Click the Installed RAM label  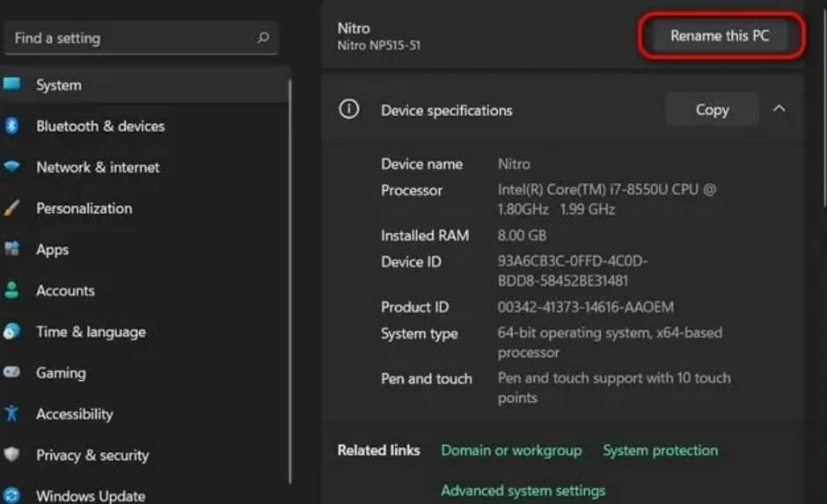425,235
